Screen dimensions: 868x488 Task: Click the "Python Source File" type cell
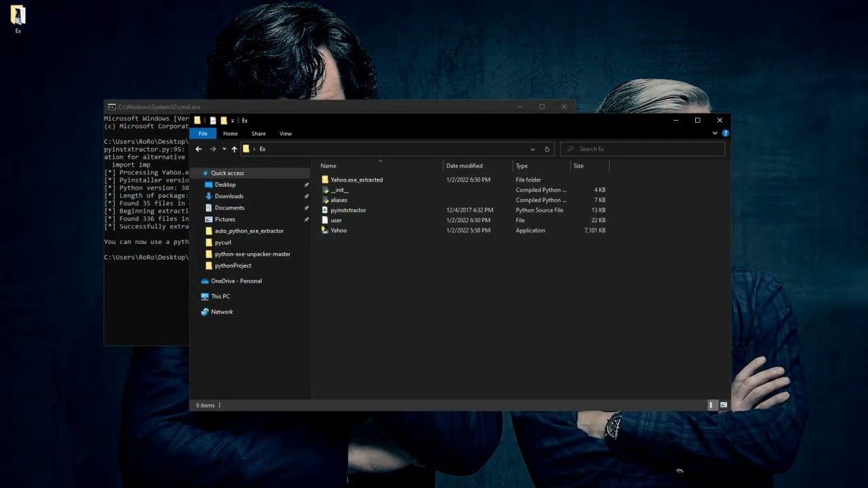click(x=539, y=210)
